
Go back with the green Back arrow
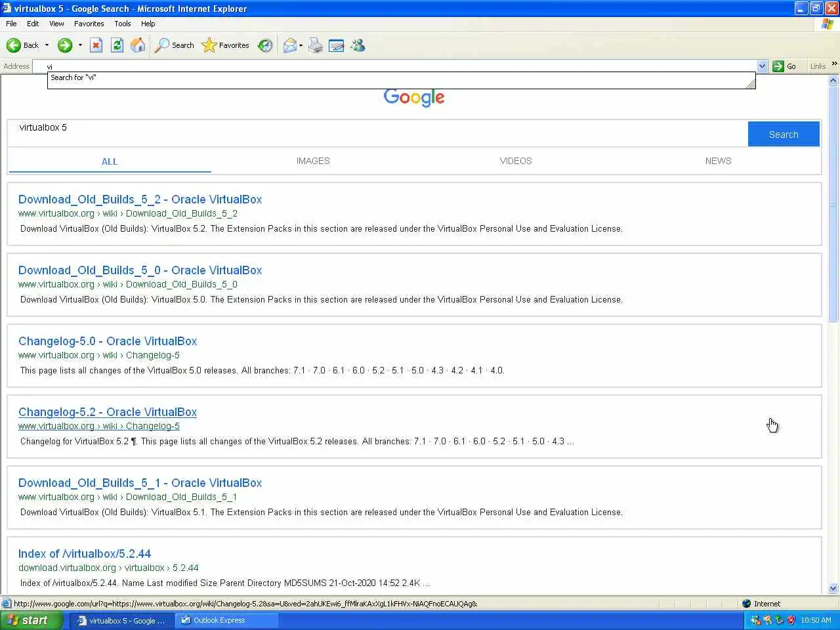[x=22, y=45]
